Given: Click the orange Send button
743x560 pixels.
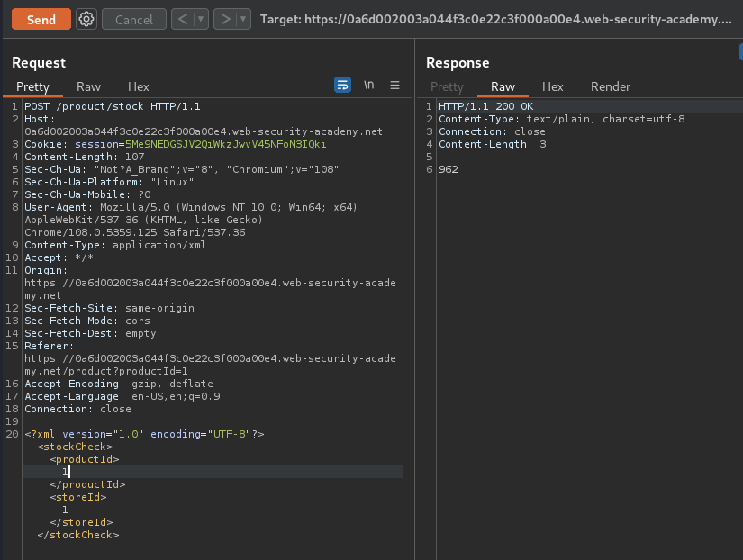Looking at the screenshot, I should [x=41, y=20].
